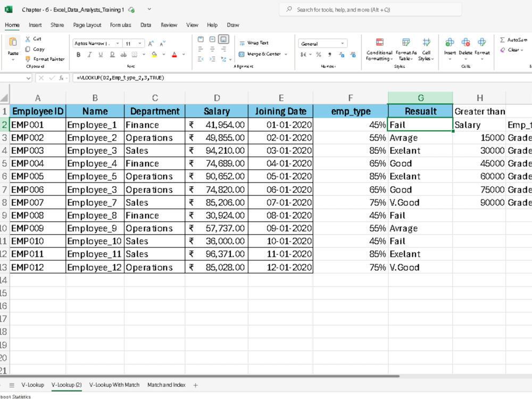Open the fill color palette arrow

[164, 55]
